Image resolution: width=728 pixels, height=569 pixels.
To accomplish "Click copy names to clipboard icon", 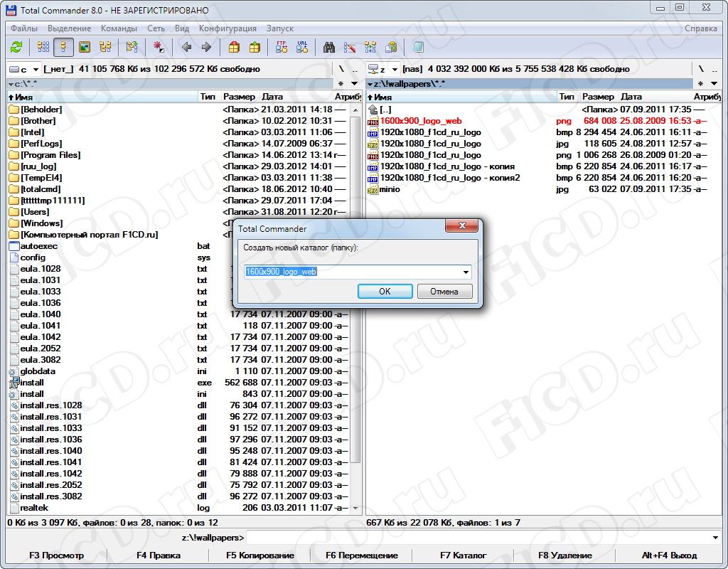I will [392, 47].
